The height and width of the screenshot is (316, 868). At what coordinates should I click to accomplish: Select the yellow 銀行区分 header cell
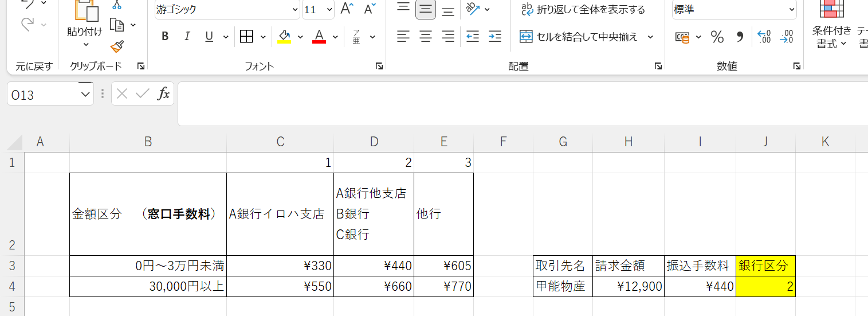(x=765, y=266)
